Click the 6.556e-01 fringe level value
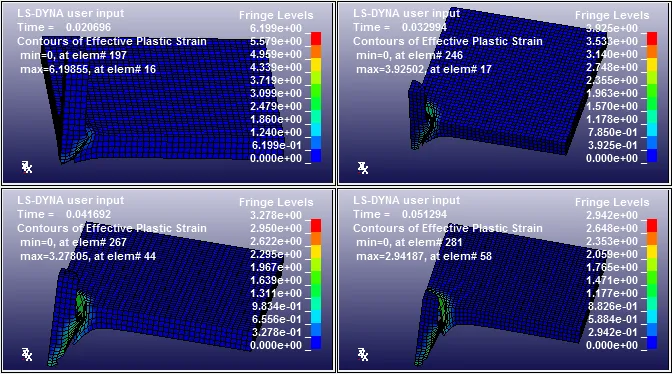The height and width of the screenshot is (374, 672). pyautogui.click(x=276, y=319)
